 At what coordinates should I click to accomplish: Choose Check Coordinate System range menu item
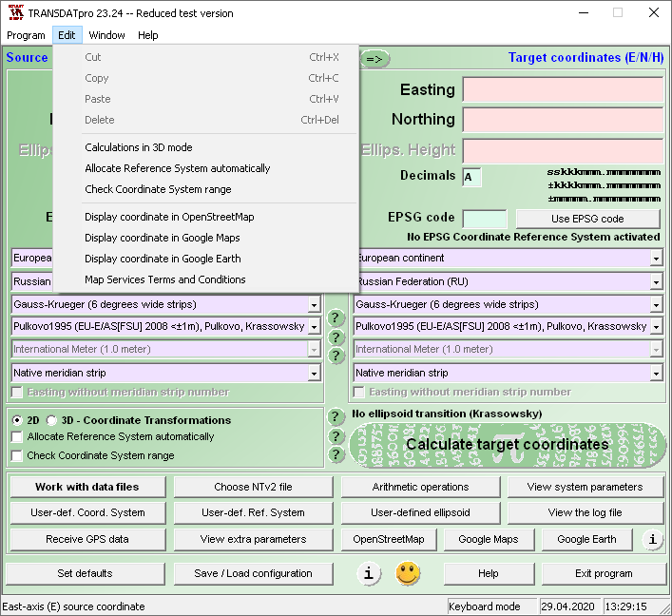[205, 189]
